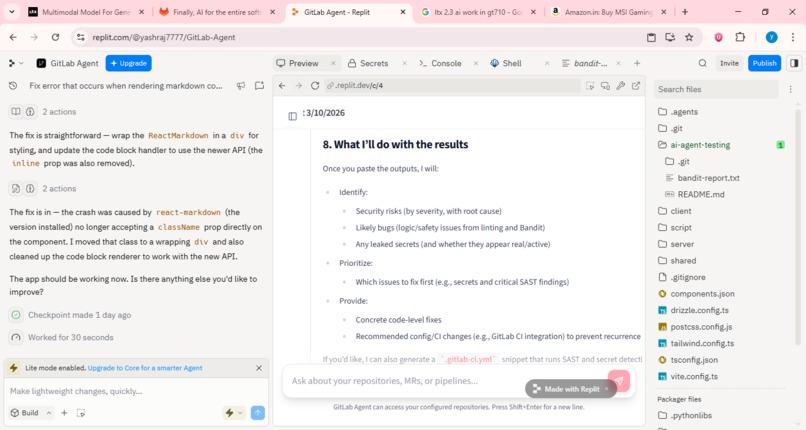The height and width of the screenshot is (430, 806).
Task: Open the file tree three-dot menu
Action: pos(791,89)
